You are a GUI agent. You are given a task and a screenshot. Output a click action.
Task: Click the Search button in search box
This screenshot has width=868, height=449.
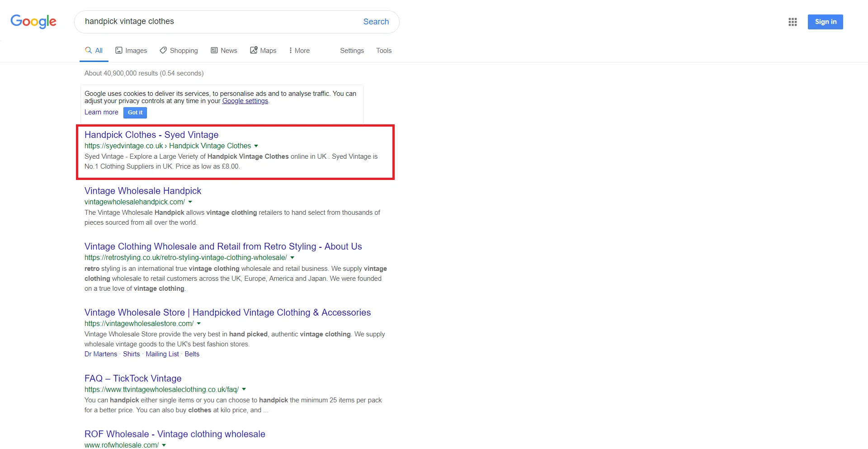(376, 22)
